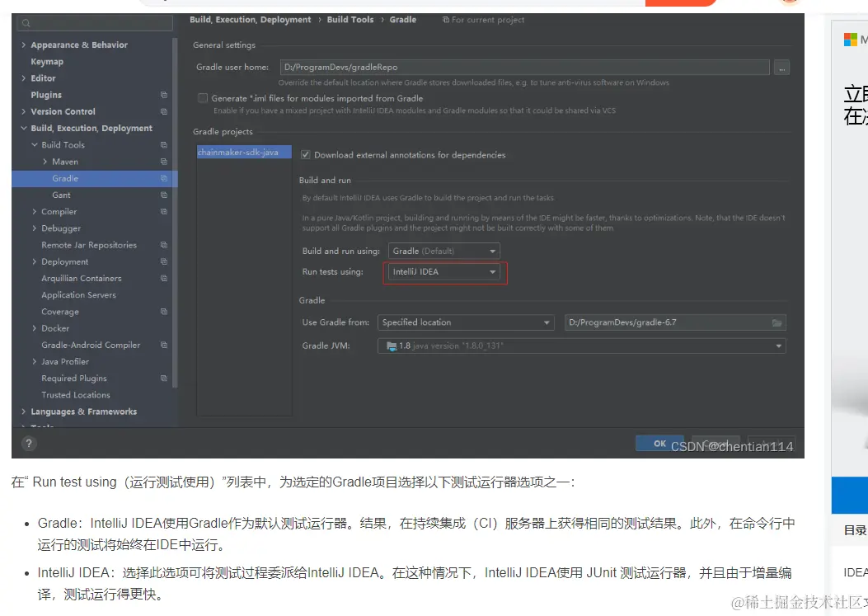
Task: Expand Languages & Frameworks node
Action: click(23, 411)
